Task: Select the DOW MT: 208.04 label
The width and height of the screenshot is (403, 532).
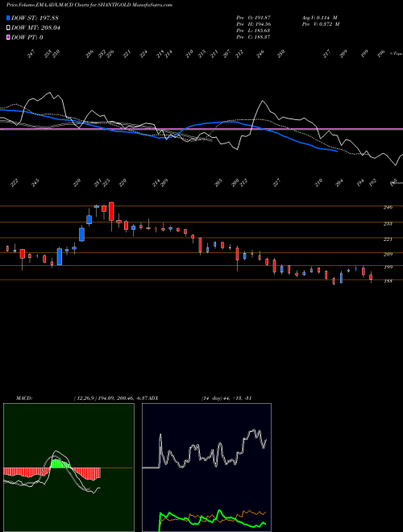Action: pos(36,28)
